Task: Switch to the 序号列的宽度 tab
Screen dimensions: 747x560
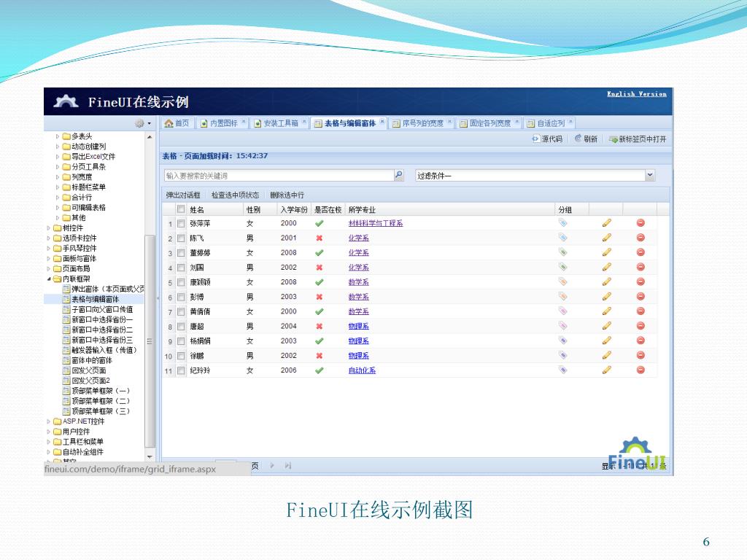Action: [x=422, y=123]
